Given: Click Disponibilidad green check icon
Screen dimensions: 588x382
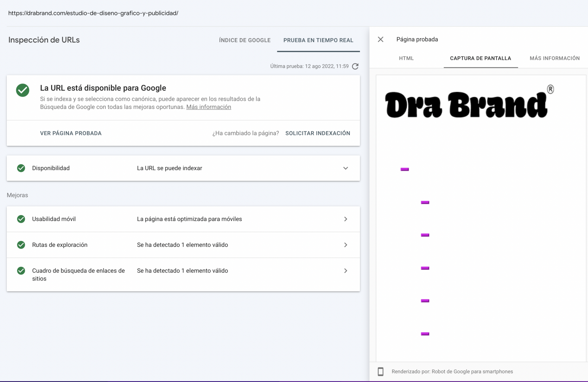Looking at the screenshot, I should coord(21,168).
